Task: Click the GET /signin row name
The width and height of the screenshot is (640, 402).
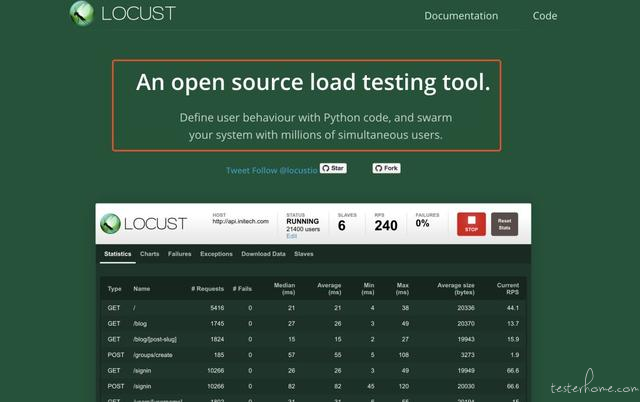Action: click(x=142, y=371)
